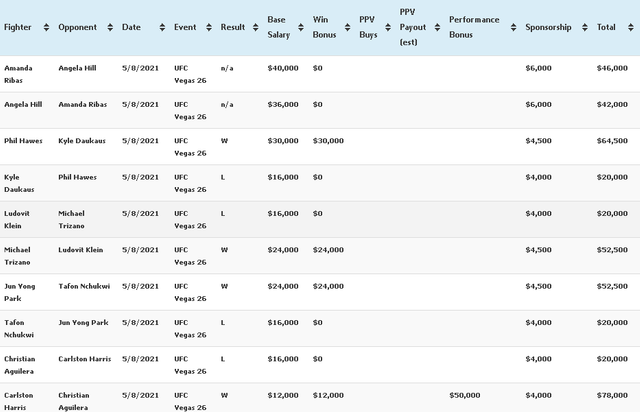Select Michael Trizano fighter name cell
This screenshot has width=640, height=412.
point(17,256)
